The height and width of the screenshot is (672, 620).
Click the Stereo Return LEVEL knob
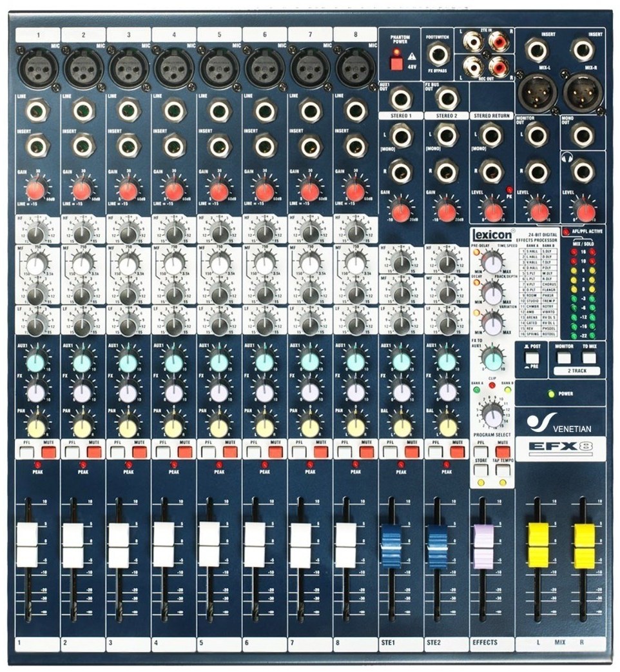pos(492,211)
